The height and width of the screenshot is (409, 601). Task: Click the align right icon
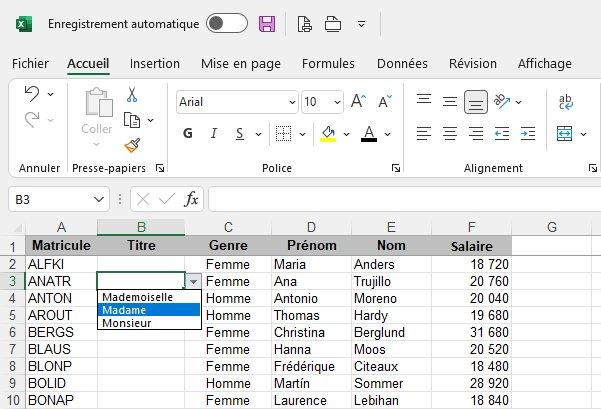point(476,133)
